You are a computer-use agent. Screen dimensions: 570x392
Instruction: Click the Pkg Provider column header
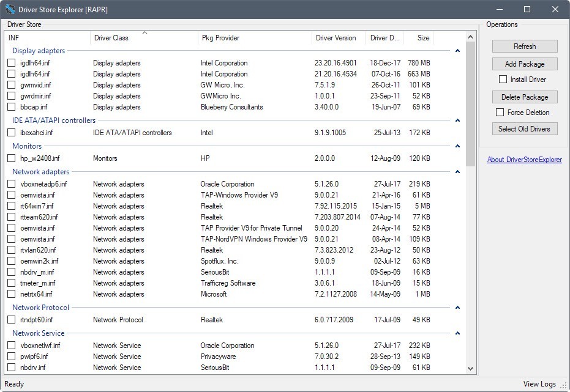(x=220, y=38)
